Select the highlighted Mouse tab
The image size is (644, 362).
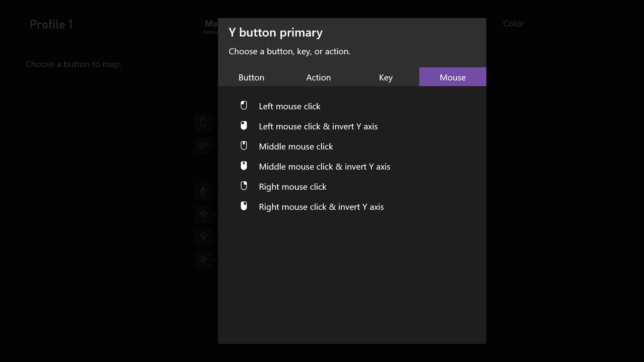point(452,77)
